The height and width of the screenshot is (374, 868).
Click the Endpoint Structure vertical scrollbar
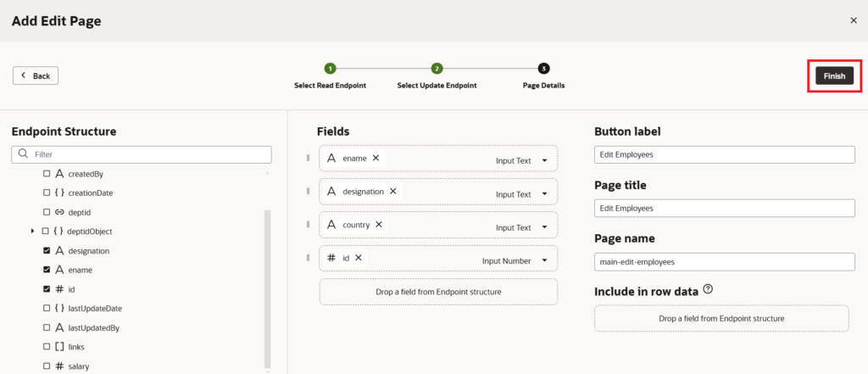tap(268, 288)
